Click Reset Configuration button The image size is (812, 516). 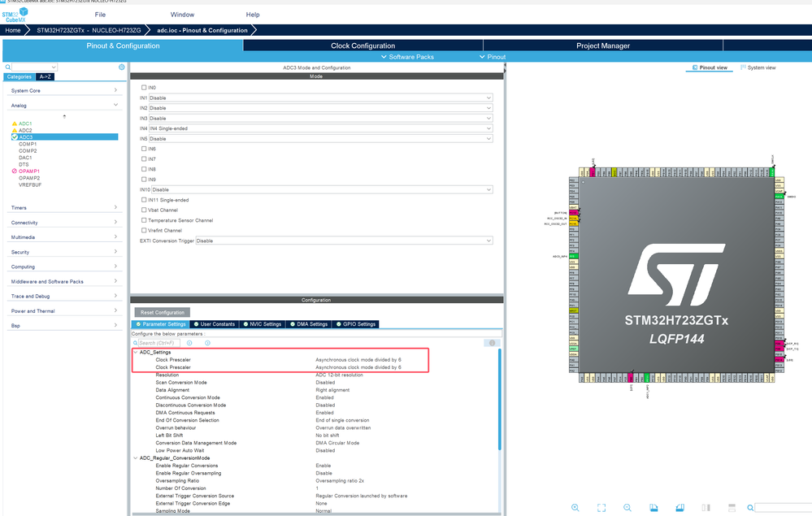point(163,313)
